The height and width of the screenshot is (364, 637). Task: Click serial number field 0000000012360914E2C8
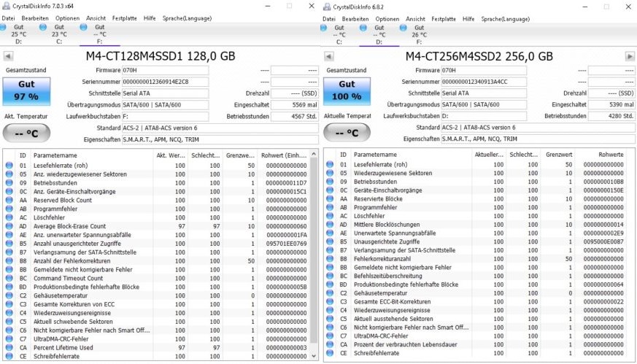[x=166, y=82]
